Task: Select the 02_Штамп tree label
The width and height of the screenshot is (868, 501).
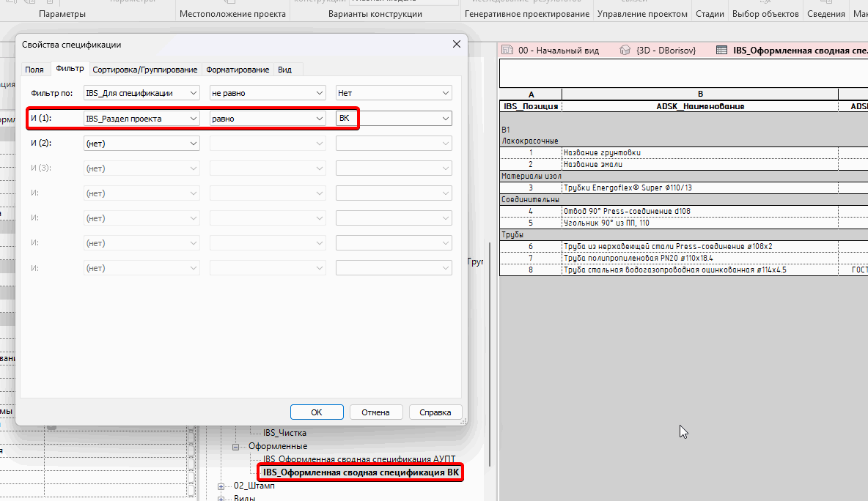Action: pos(254,486)
